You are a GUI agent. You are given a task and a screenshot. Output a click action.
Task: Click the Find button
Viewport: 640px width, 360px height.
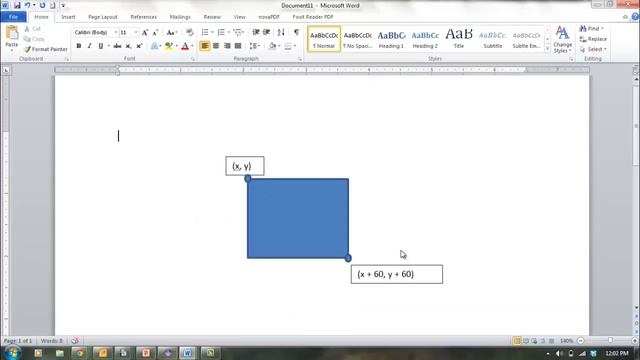point(591,29)
